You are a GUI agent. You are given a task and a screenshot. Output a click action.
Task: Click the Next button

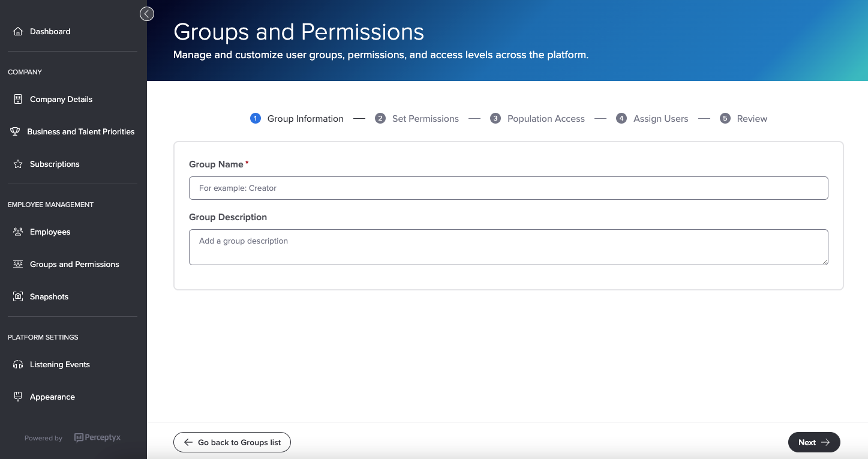pos(814,442)
